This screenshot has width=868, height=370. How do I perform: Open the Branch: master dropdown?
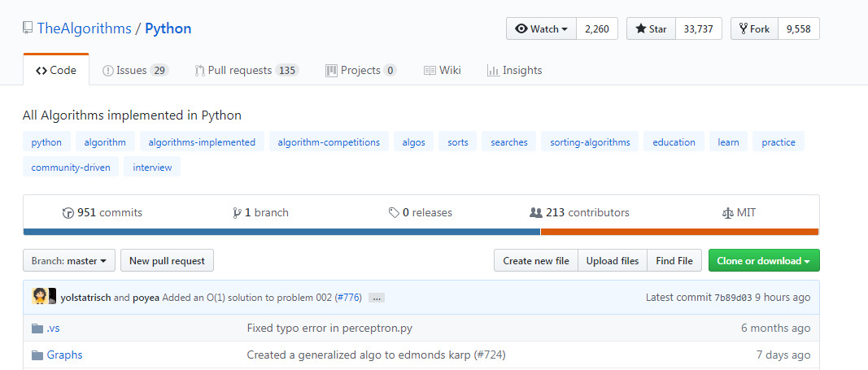point(69,260)
